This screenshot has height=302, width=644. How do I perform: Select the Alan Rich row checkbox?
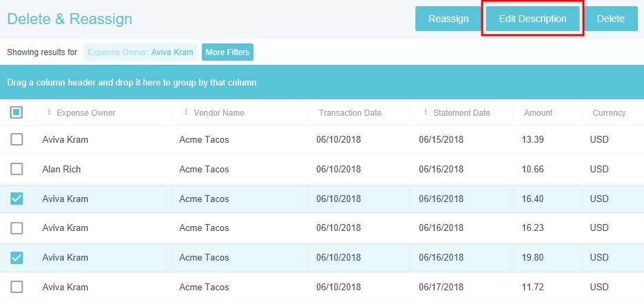coord(17,169)
